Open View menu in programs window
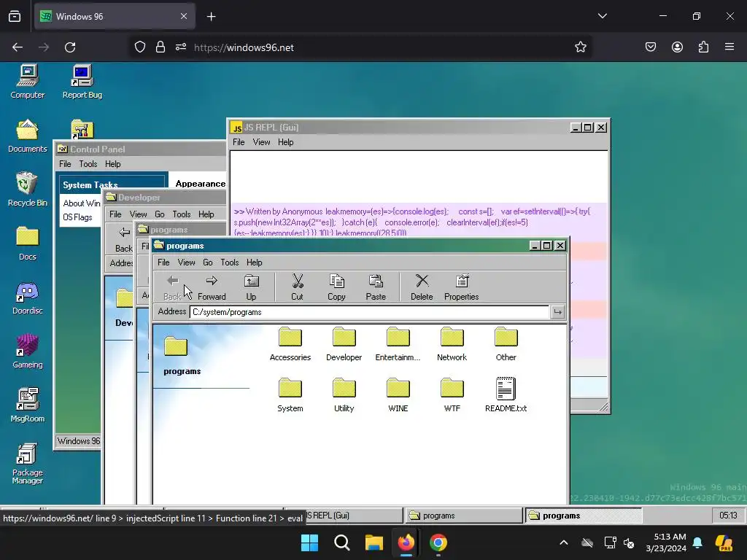This screenshot has height=560, width=747. coord(186,262)
